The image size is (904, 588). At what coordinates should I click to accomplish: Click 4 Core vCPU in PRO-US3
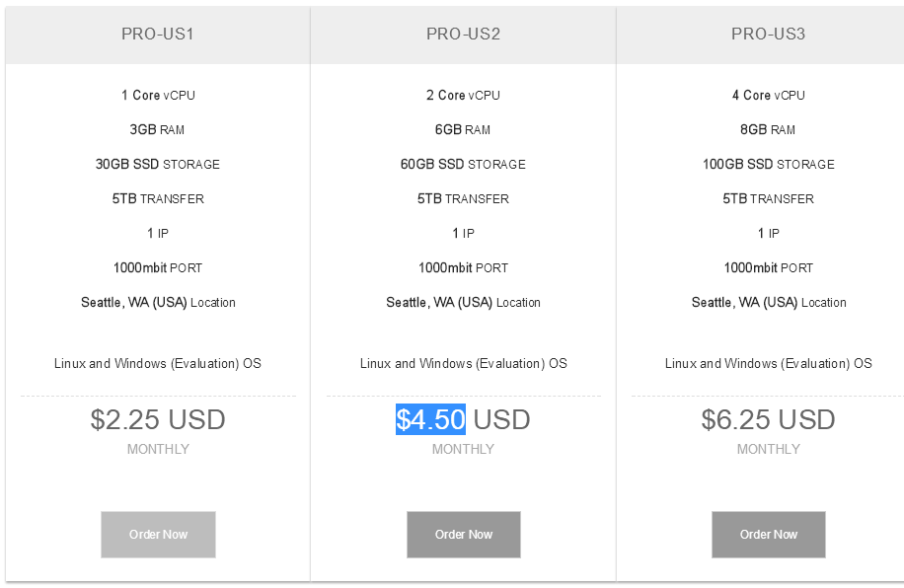(x=769, y=95)
